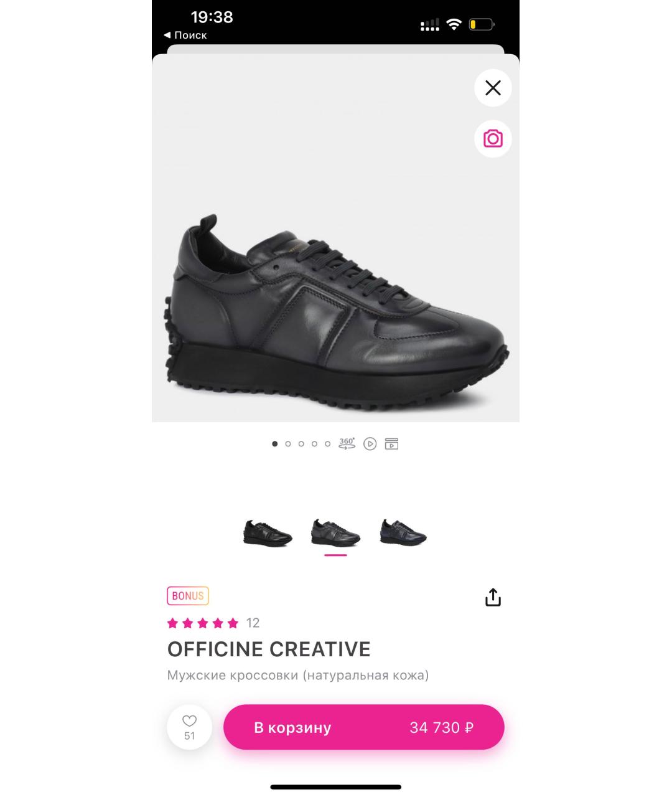Close the product photo view
Screen dimensions: 672x797
(493, 88)
